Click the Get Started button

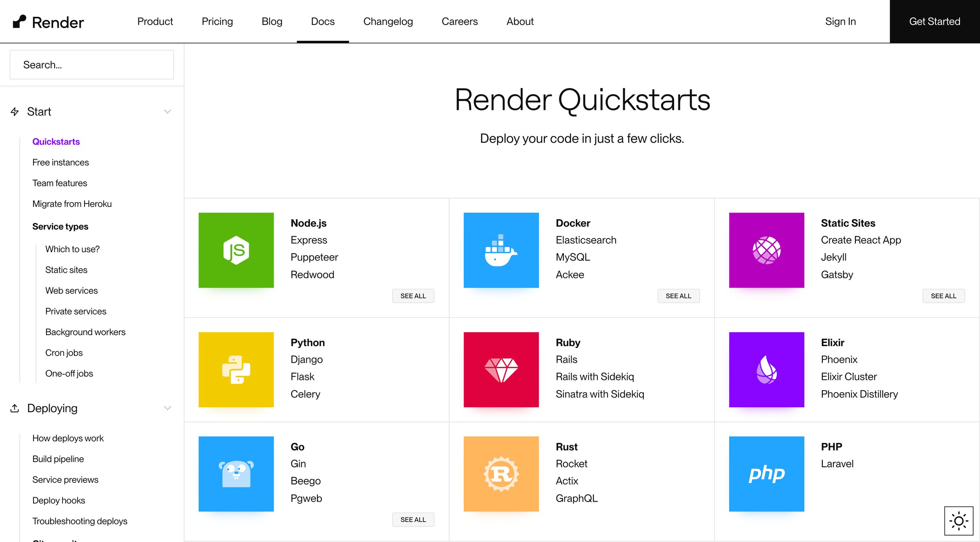(x=935, y=21)
